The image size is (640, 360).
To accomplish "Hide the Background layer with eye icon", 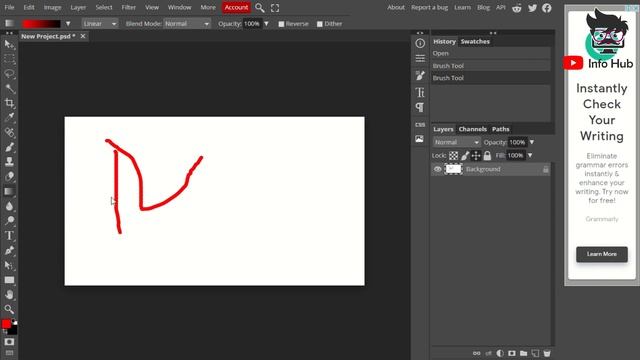I will coord(438,169).
